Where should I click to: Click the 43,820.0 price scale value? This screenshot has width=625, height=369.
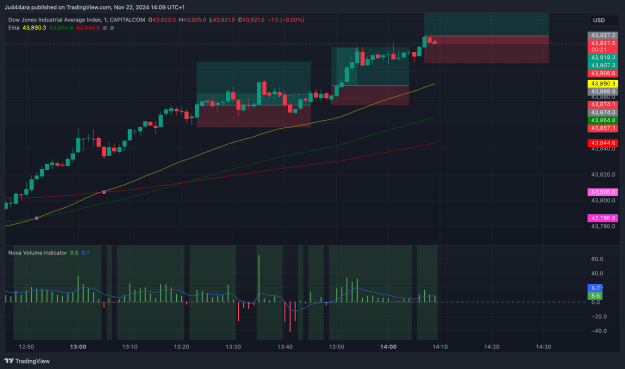[603, 175]
